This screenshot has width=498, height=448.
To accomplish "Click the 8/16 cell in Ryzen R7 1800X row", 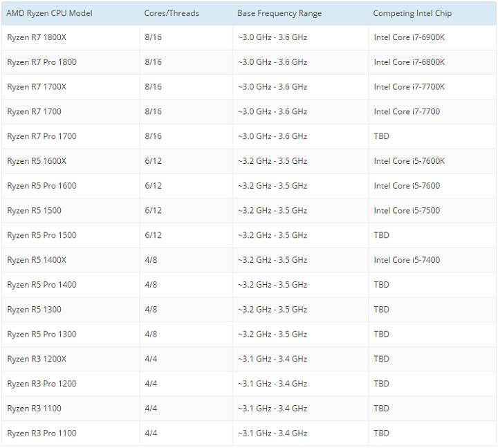I will coord(186,37).
